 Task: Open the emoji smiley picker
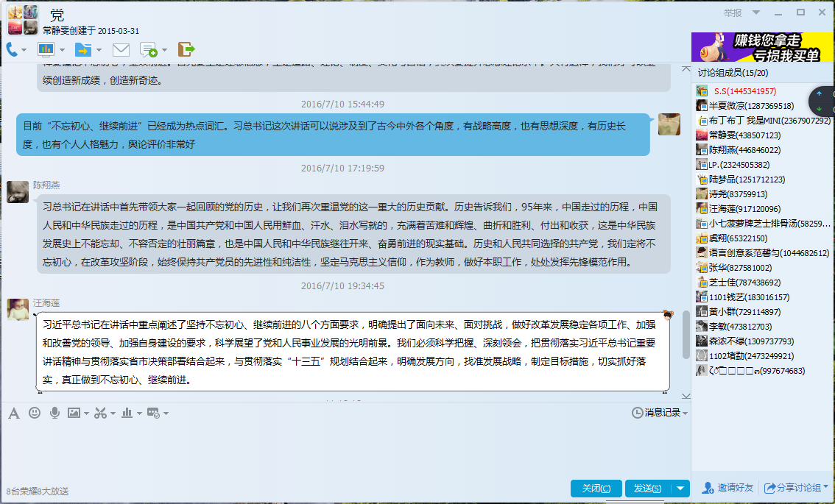pos(34,413)
